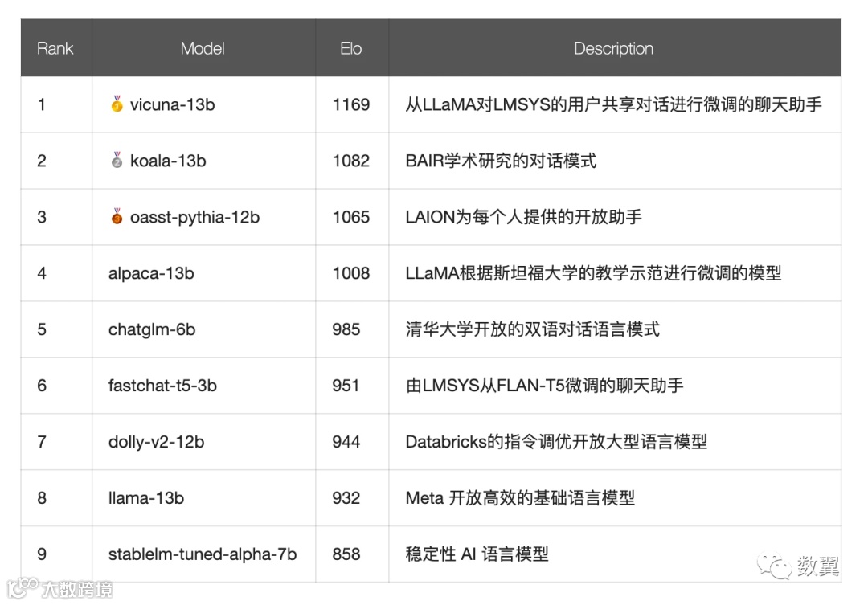Click the silver medal icon beside koala-13b
This screenshot has width=868, height=605.
click(x=117, y=160)
